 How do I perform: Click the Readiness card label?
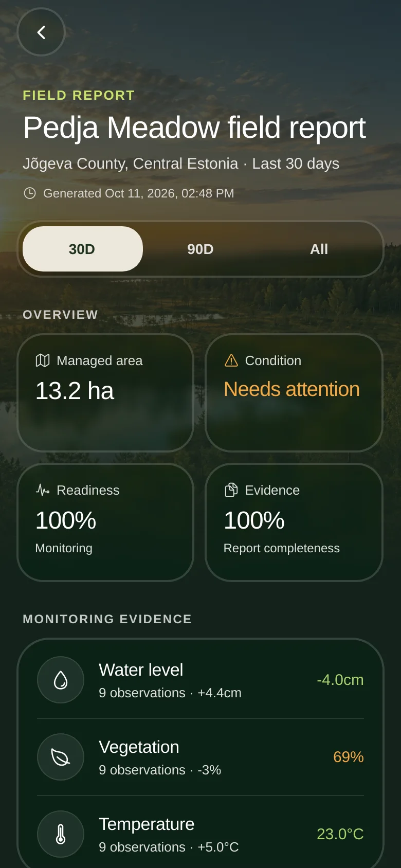[x=88, y=490]
